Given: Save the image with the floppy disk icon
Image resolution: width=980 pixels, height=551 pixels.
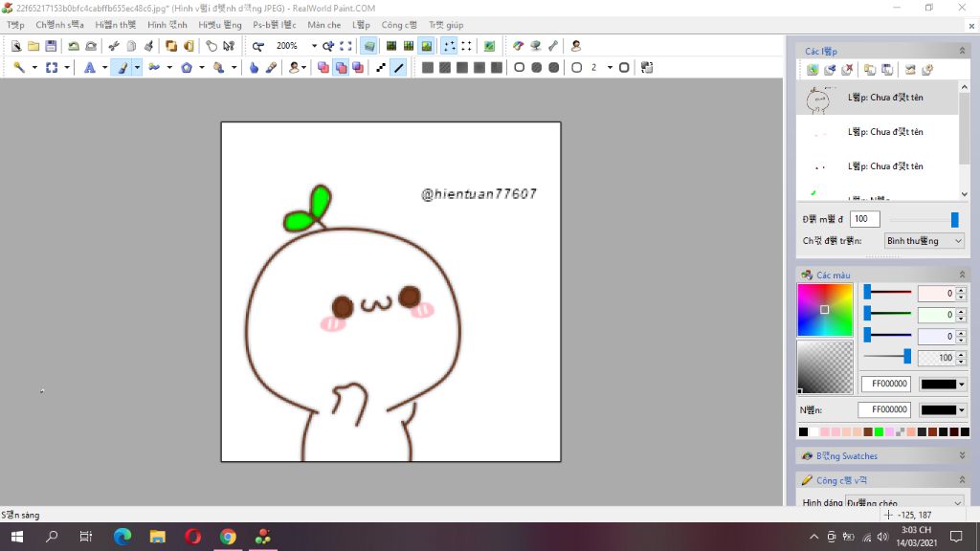Looking at the screenshot, I should pos(51,46).
